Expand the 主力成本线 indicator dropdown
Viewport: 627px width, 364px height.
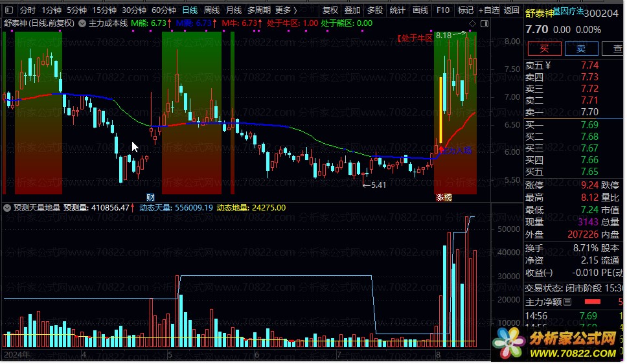pyautogui.click(x=82, y=23)
